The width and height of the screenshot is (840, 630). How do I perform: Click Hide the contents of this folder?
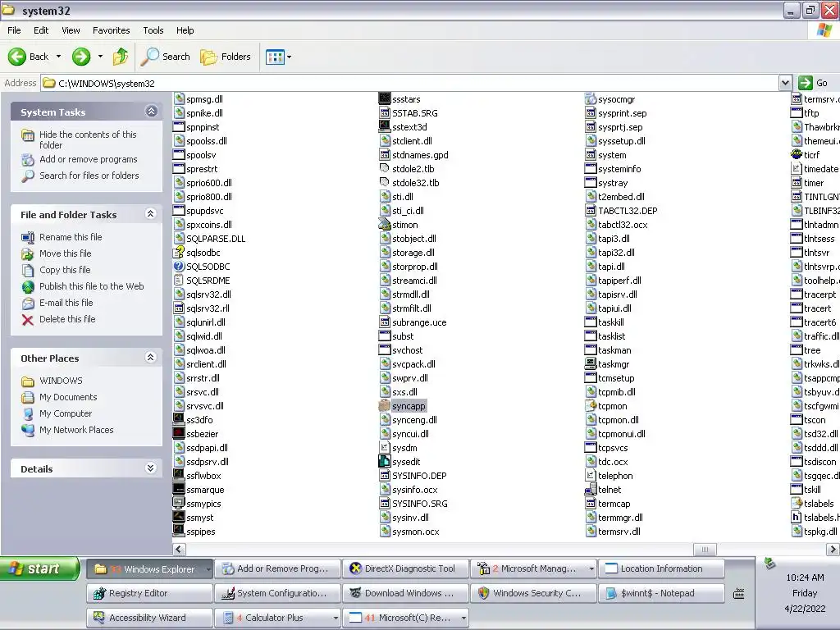[88, 139]
